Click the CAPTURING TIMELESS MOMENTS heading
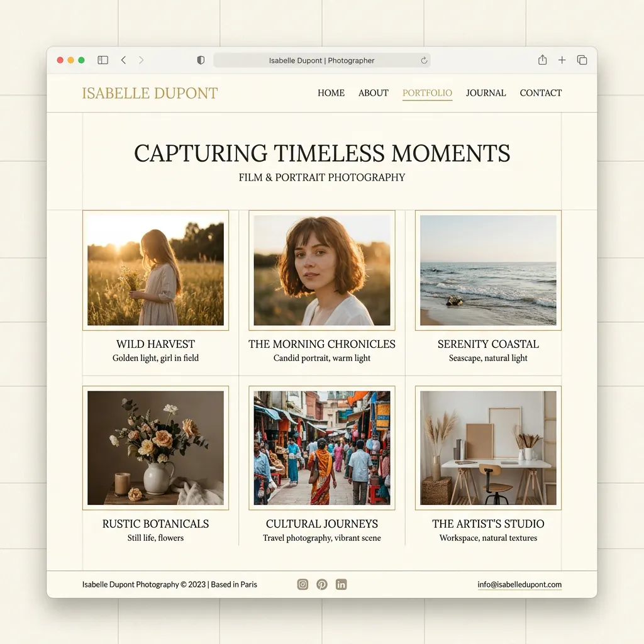 click(x=322, y=153)
